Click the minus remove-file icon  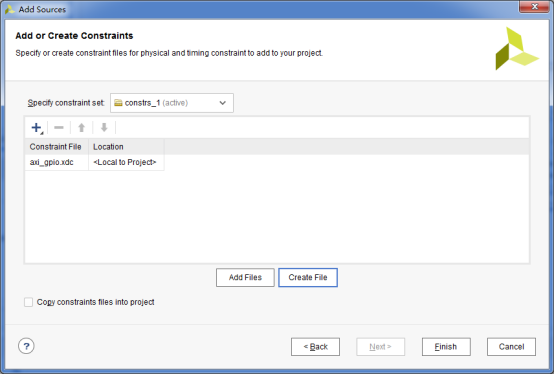59,127
